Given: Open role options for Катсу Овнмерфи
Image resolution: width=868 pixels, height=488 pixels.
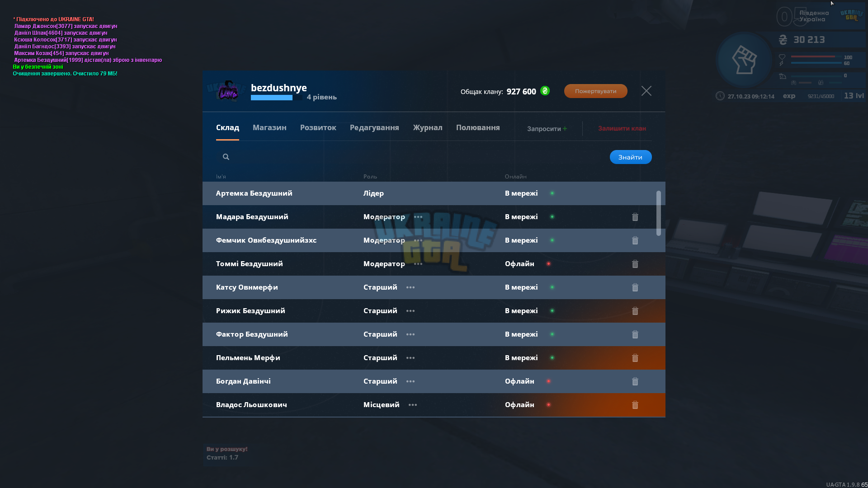Looking at the screenshot, I should click(x=410, y=287).
